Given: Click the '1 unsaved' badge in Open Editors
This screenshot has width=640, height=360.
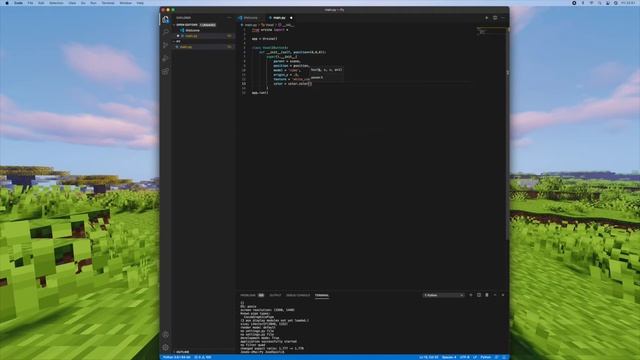Looking at the screenshot, I should click(x=208, y=25).
